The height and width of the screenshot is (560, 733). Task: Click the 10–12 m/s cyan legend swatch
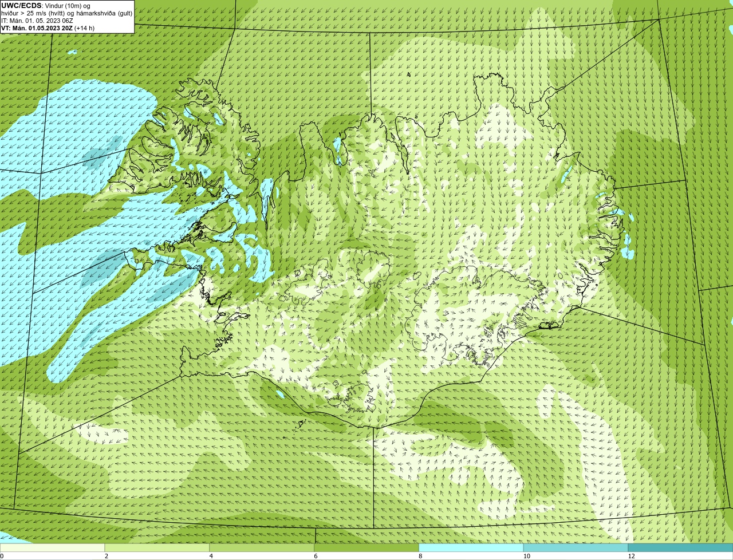[x=576, y=547]
